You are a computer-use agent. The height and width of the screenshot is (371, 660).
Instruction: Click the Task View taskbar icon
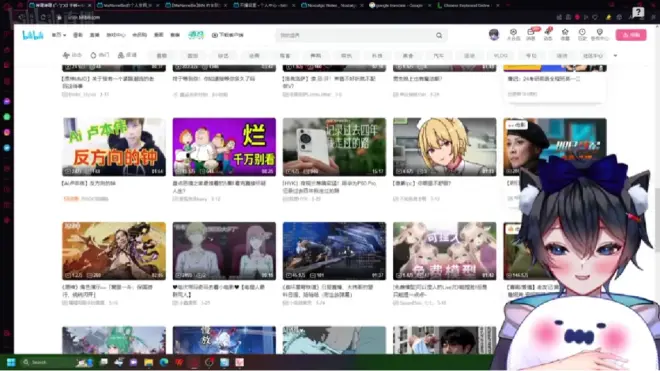[104, 362]
